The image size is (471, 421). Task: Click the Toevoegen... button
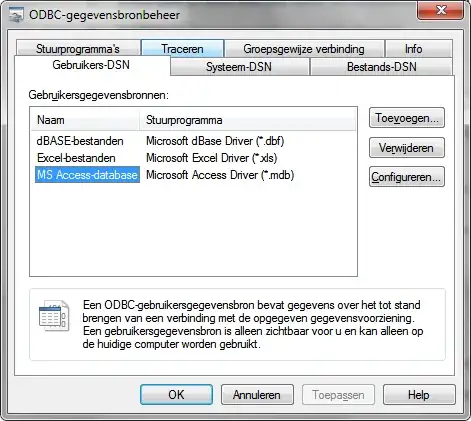[407, 118]
